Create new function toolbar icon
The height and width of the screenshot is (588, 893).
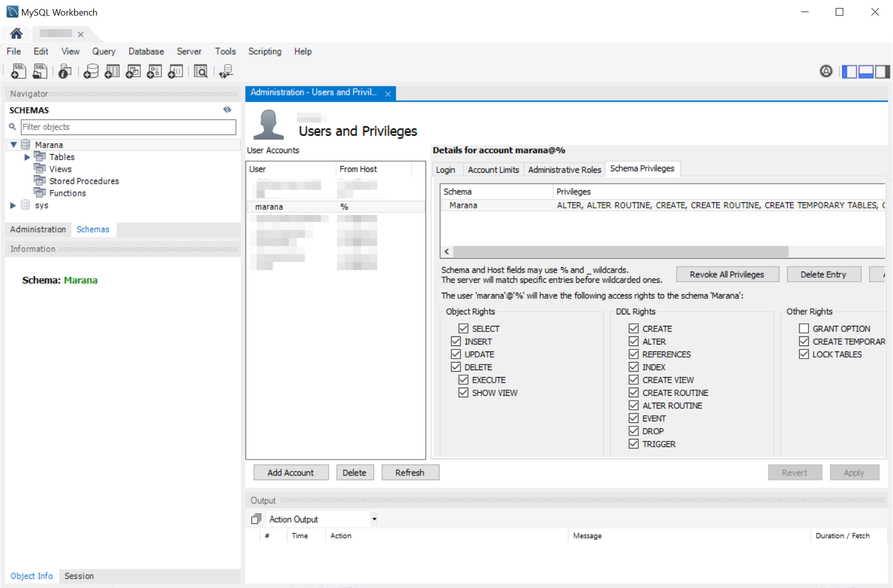[175, 71]
